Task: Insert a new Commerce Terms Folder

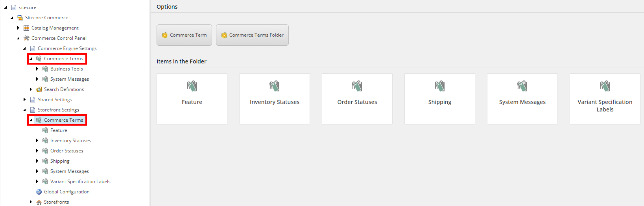Action: point(252,35)
